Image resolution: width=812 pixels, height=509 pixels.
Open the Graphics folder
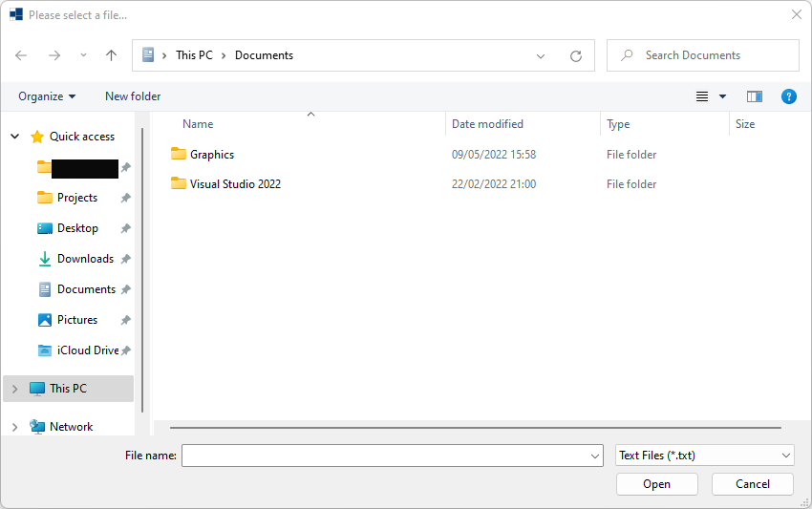click(x=211, y=155)
